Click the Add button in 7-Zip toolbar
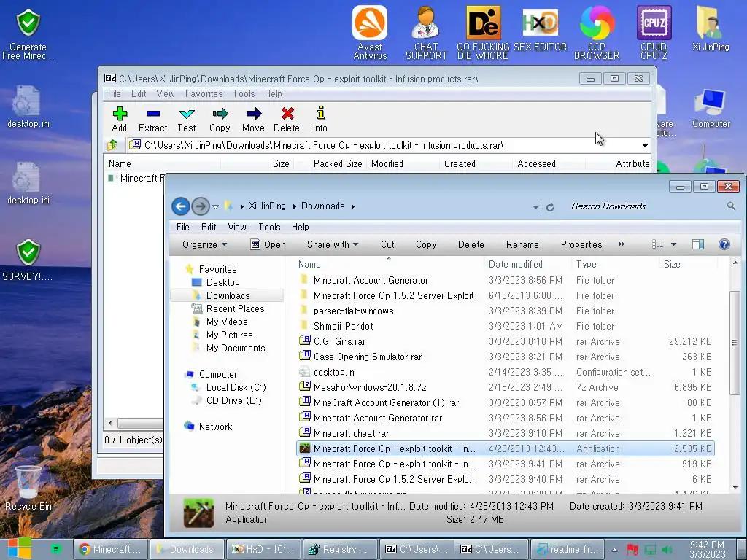 pos(120,120)
